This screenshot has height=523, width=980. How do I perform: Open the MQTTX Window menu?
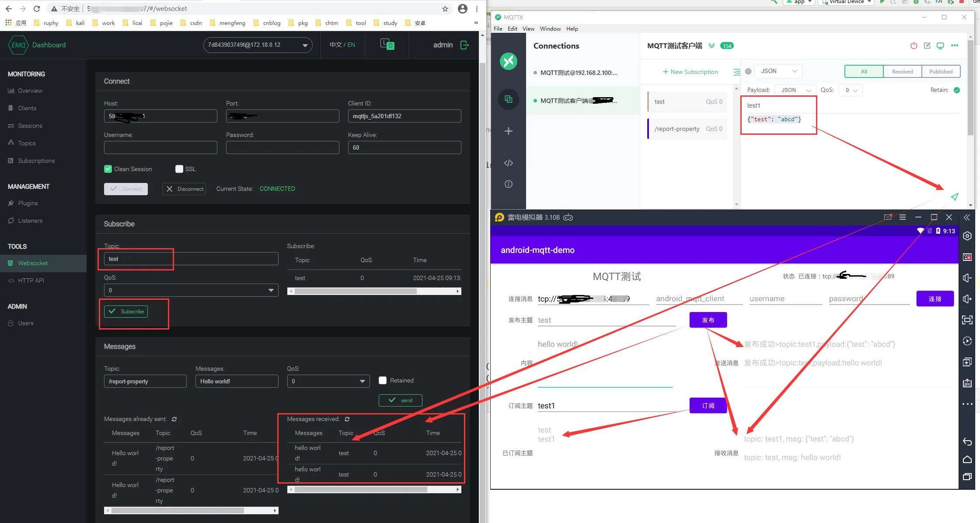tap(550, 29)
